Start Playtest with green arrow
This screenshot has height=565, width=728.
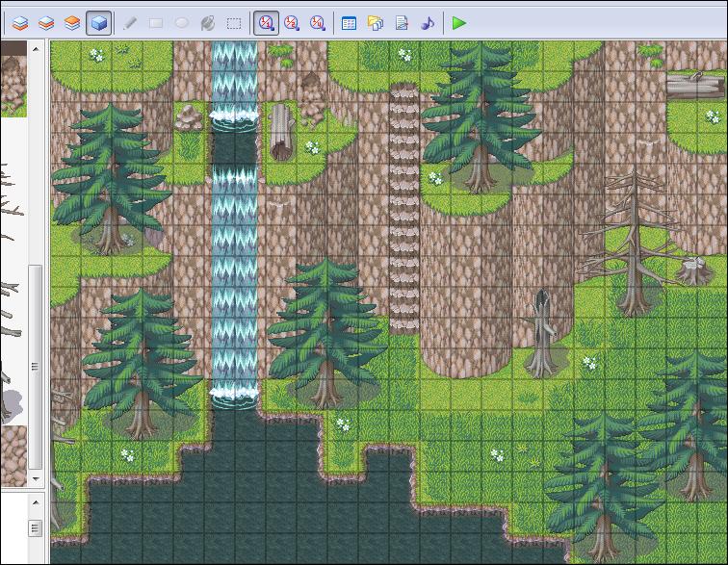(458, 23)
